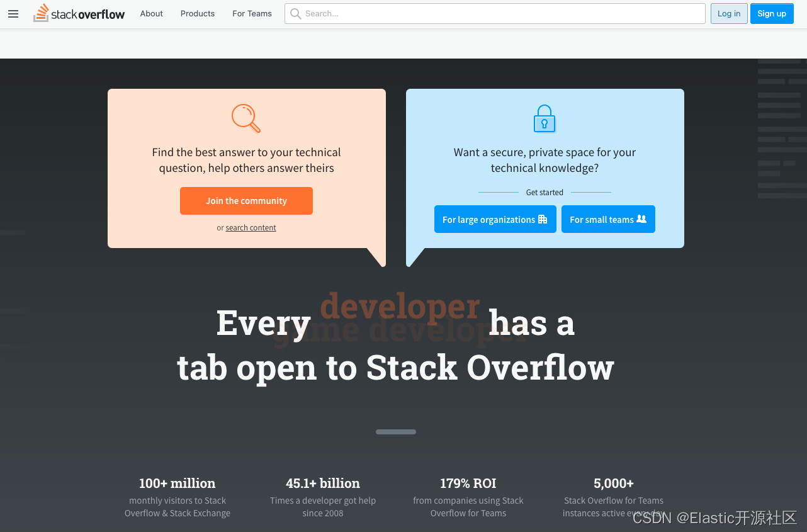Click 'from companies using Stack Overflow' caption
807x532 pixels.
[x=468, y=507]
